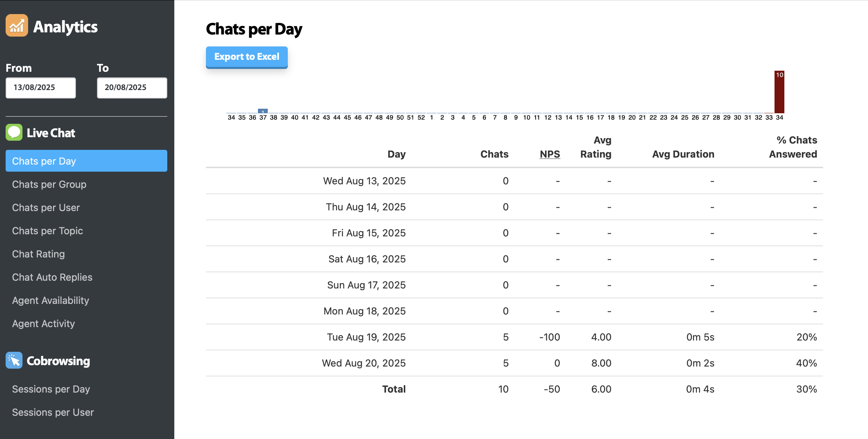The image size is (868, 439).
Task: Open the From date field
Action: pyautogui.click(x=41, y=88)
